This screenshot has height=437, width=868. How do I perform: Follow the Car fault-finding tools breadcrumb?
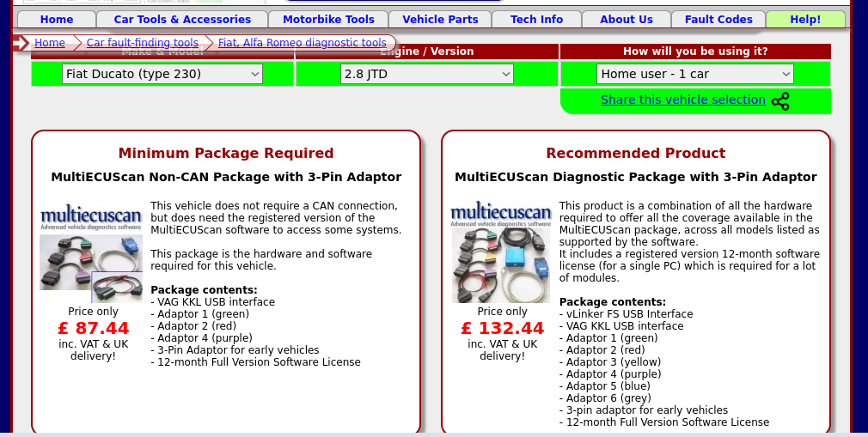click(142, 43)
